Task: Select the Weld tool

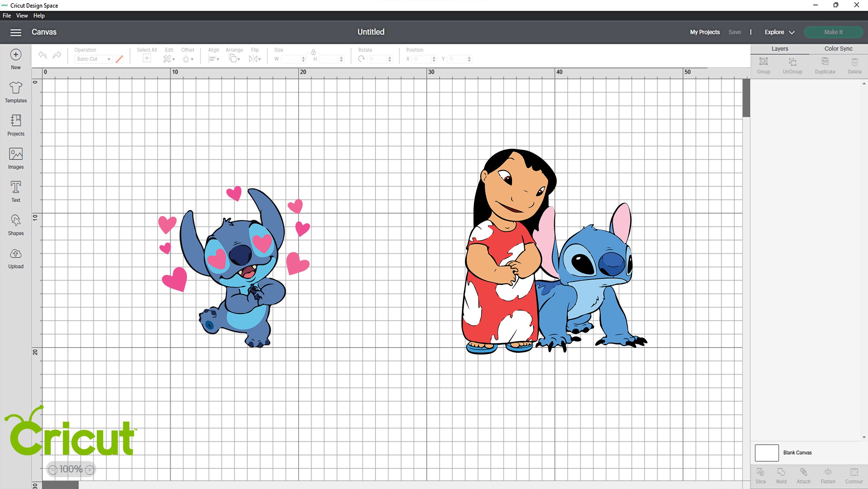Action: [781, 475]
